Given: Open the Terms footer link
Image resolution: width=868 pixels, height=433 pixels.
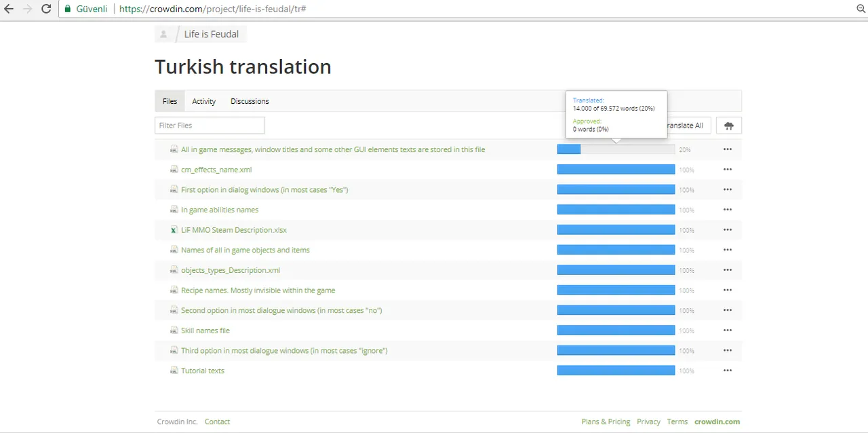Looking at the screenshot, I should pos(677,421).
